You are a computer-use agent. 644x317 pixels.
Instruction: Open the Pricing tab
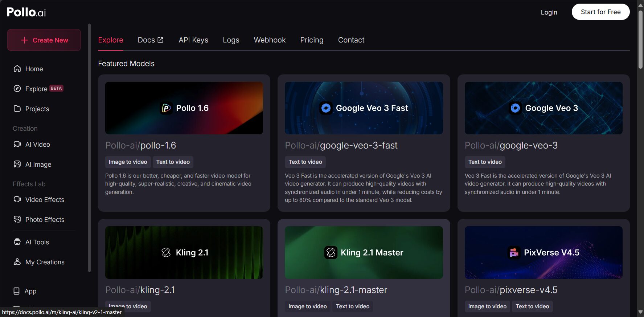coord(312,40)
